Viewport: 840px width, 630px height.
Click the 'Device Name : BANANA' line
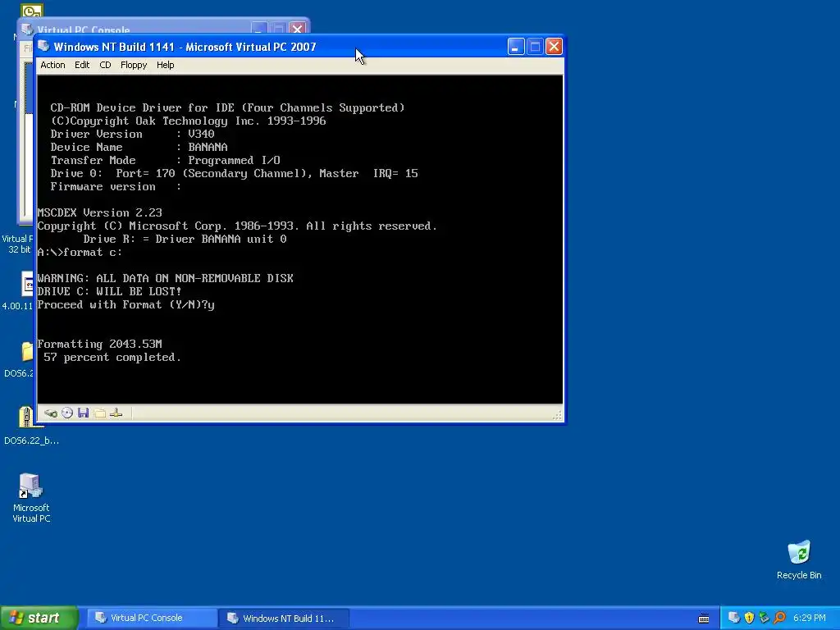click(139, 147)
